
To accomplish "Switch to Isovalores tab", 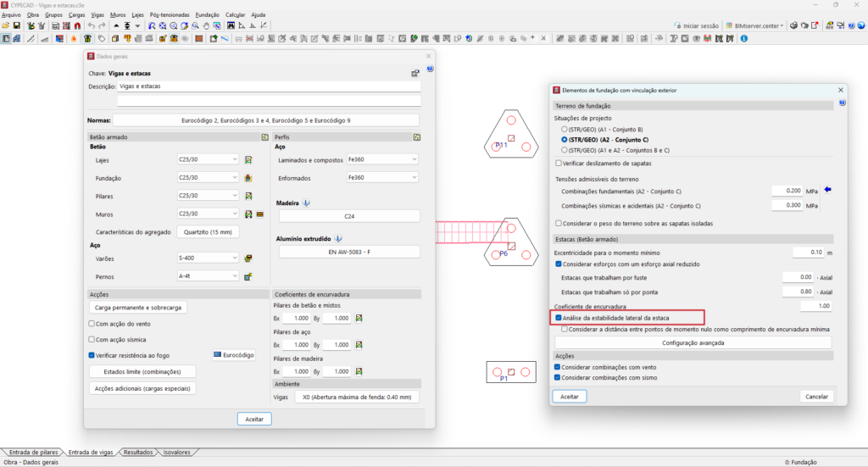I will click(x=176, y=452).
